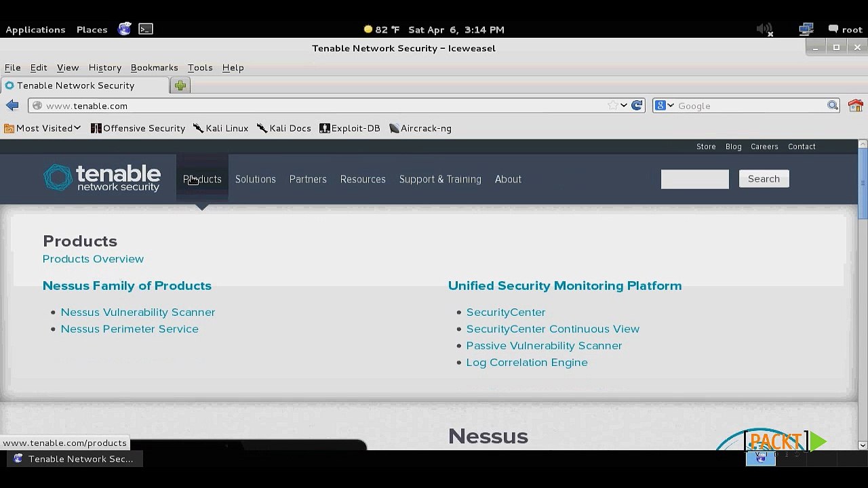Open new tab with green plus button
The height and width of the screenshot is (488, 868).
pyautogui.click(x=180, y=85)
